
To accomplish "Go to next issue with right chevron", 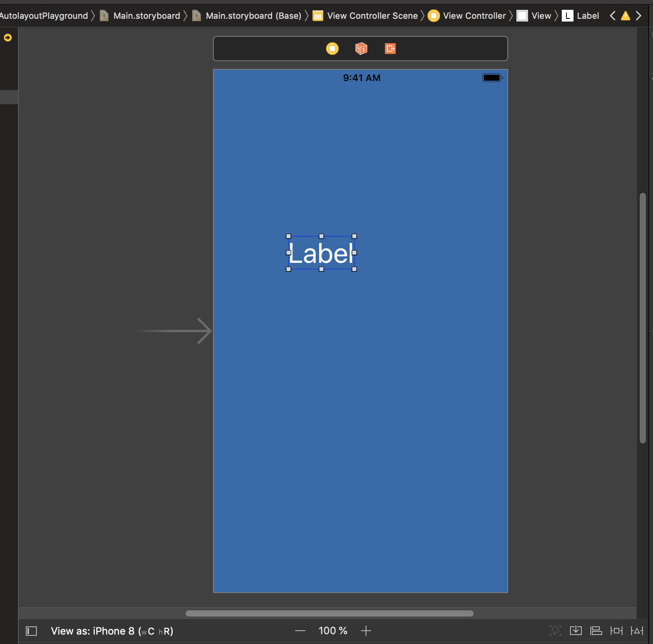I will click(x=639, y=16).
